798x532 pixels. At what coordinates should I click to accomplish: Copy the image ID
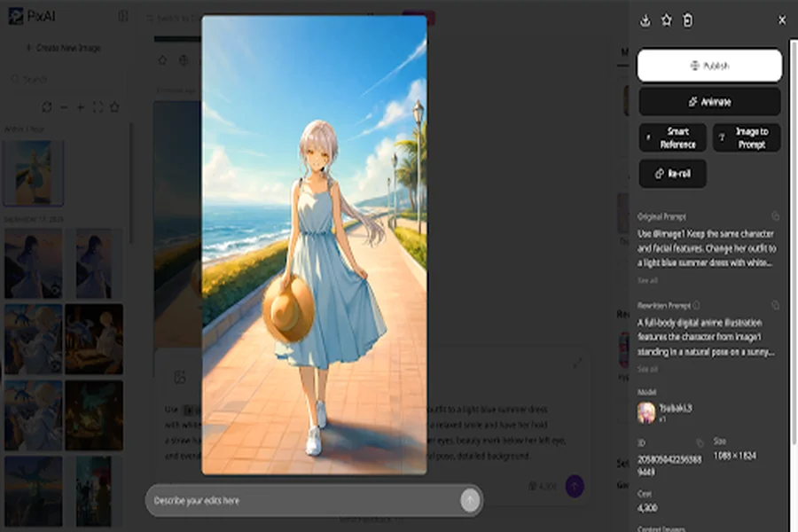tap(700, 443)
